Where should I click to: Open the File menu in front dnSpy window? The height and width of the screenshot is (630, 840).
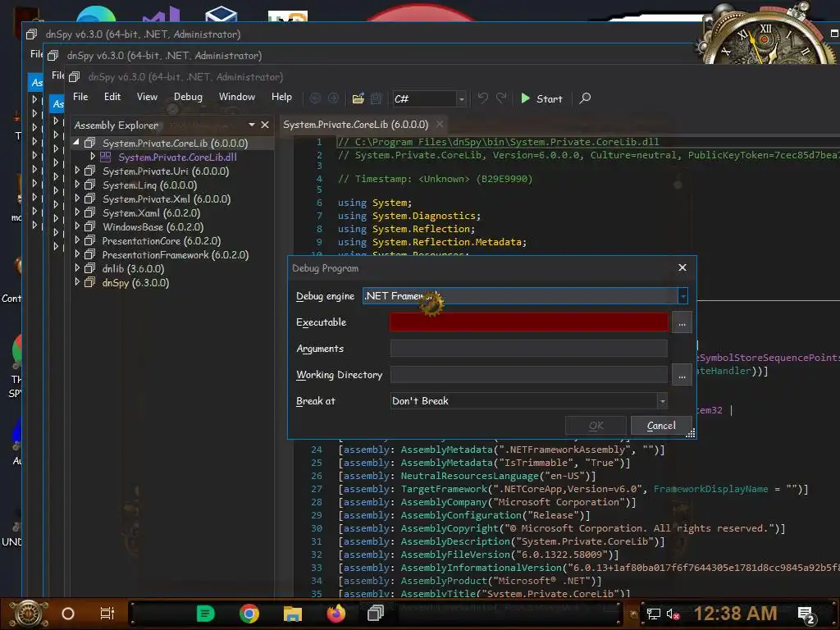click(80, 97)
